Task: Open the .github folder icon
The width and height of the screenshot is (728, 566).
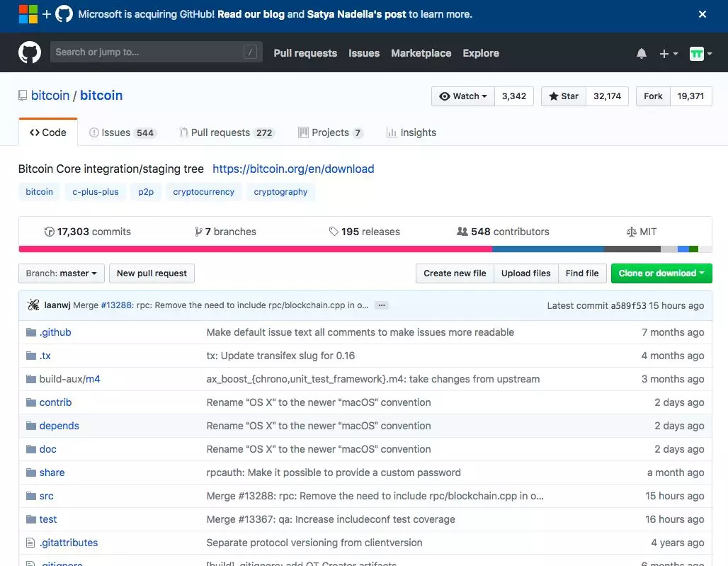Action: click(x=30, y=332)
